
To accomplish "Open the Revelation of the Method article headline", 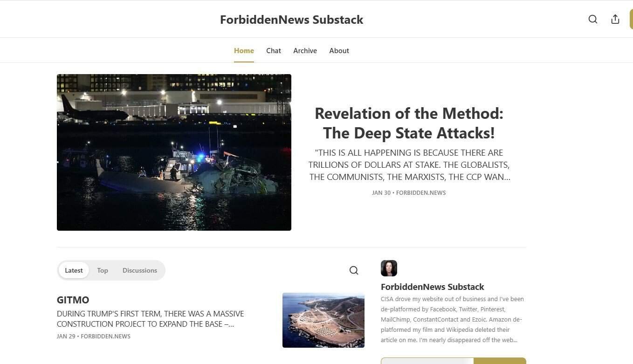I will tap(409, 123).
